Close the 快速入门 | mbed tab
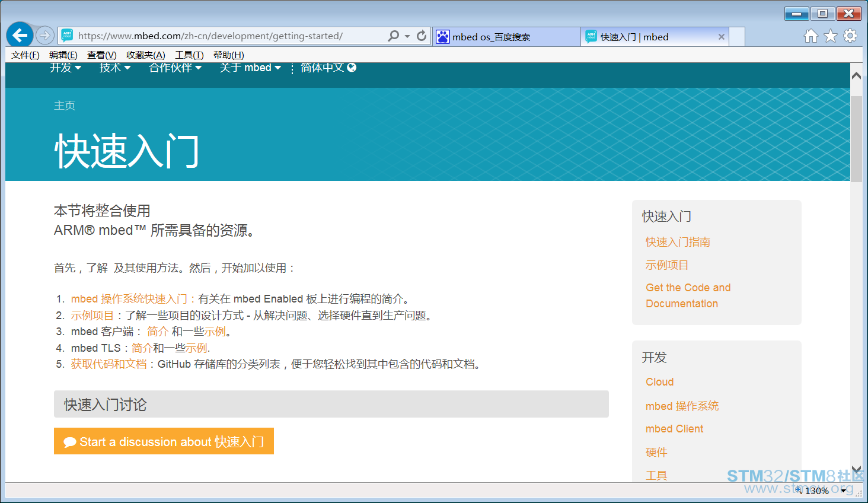Screen dimensions: 868x503 tap(722, 37)
